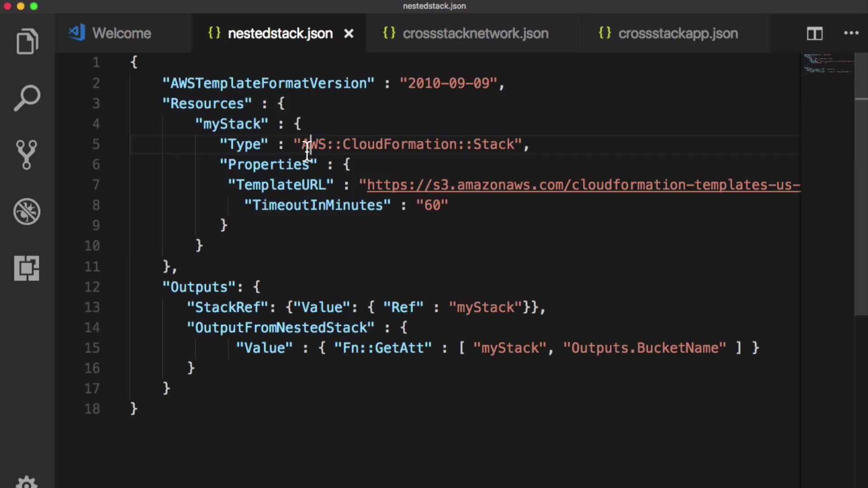868x488 pixels.
Task: Open the Explorer files icon
Action: (x=27, y=42)
